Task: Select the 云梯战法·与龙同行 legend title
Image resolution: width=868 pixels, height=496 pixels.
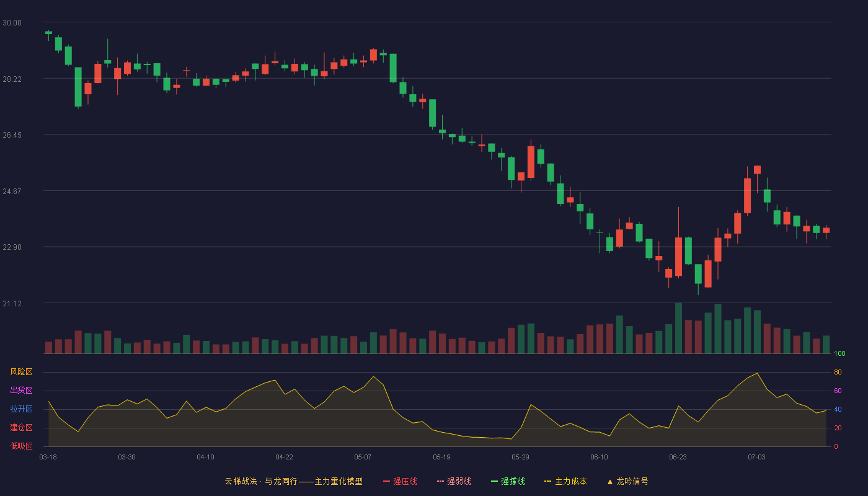Action: tap(260, 481)
